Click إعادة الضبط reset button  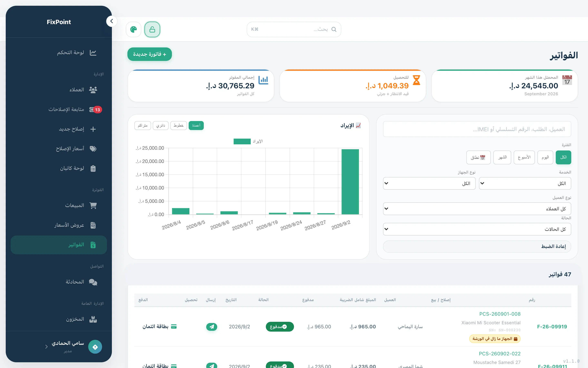point(477,247)
